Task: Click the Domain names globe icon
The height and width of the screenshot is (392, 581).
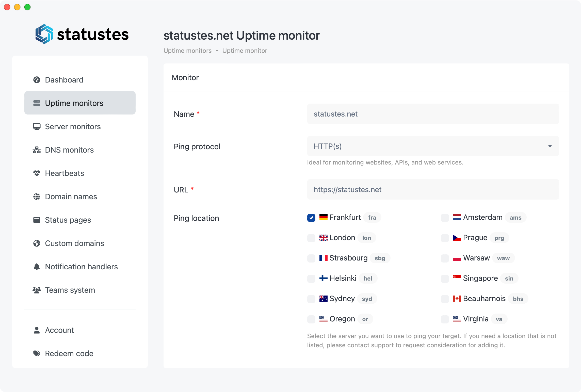Action: pos(37,197)
